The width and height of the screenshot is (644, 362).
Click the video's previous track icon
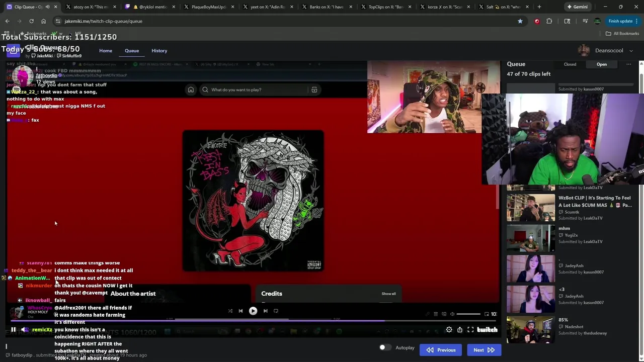(x=240, y=311)
